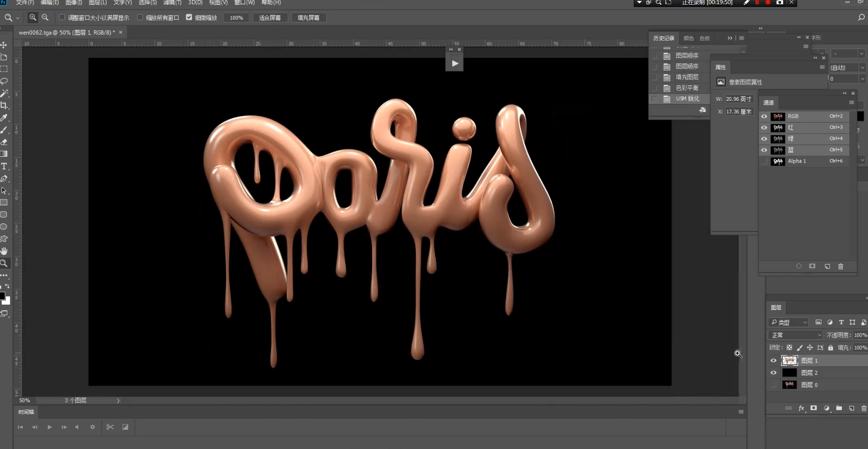This screenshot has height=449, width=868.
Task: Uncheck the scrubby zoom checkbox
Action: (x=189, y=18)
